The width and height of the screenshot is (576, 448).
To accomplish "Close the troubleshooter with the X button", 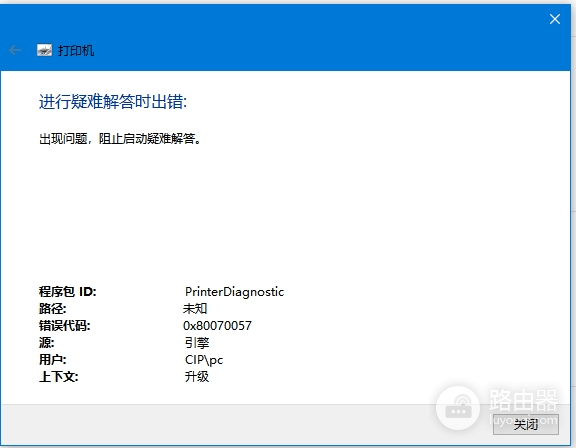I will [x=555, y=19].
